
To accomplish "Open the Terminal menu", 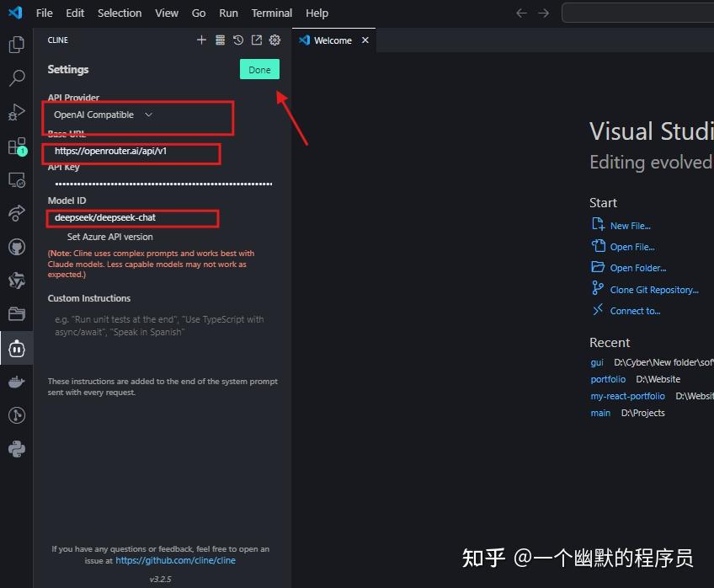I will [271, 13].
